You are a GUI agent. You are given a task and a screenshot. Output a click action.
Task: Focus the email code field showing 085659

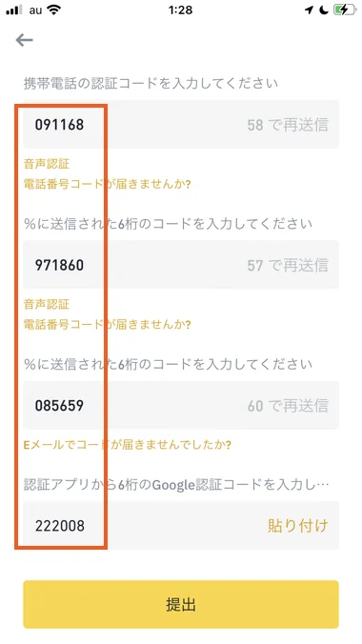[x=181, y=406]
